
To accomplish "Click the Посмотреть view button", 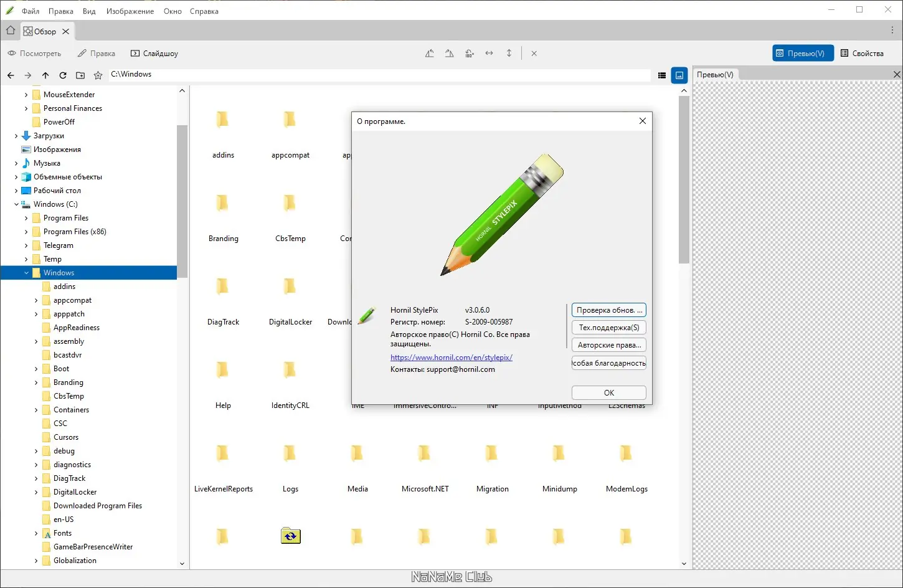I will click(34, 54).
